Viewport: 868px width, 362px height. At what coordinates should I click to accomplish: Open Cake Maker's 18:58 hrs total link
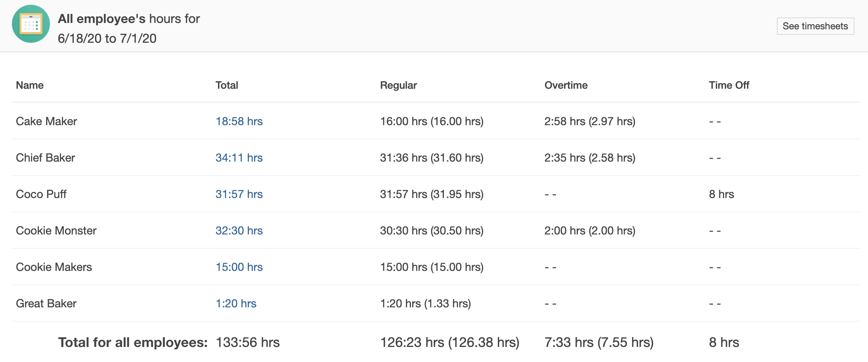click(239, 121)
